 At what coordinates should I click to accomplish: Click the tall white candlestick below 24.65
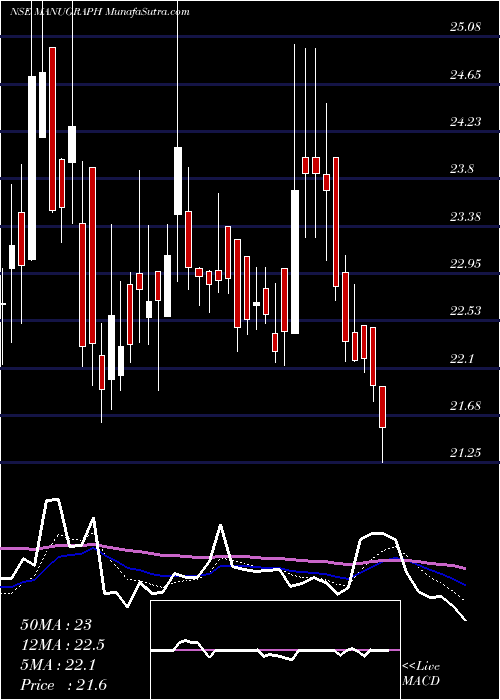32,168
